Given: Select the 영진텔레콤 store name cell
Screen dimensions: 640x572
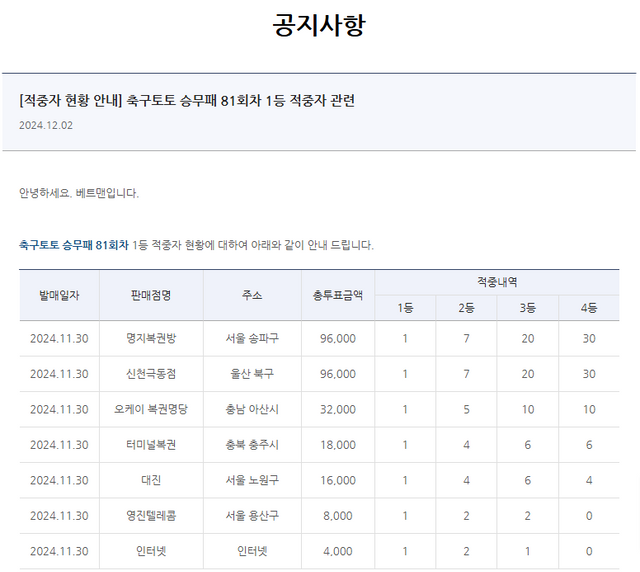Looking at the screenshot, I should (x=151, y=516).
